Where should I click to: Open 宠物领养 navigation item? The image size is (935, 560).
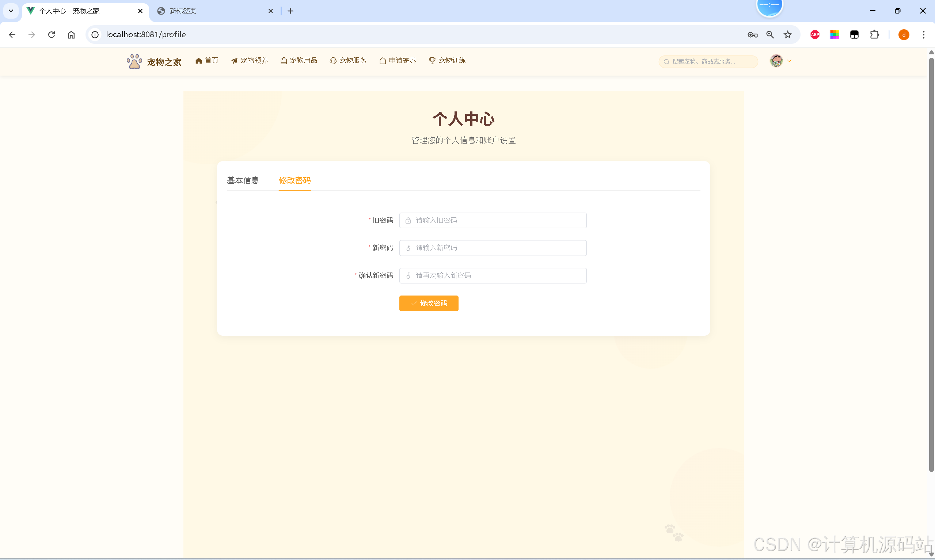(250, 60)
